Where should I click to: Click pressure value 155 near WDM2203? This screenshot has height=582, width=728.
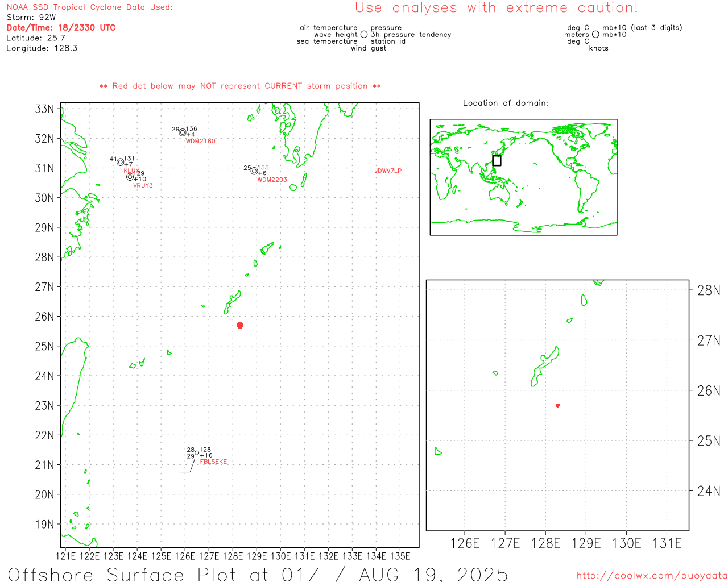coord(263,168)
